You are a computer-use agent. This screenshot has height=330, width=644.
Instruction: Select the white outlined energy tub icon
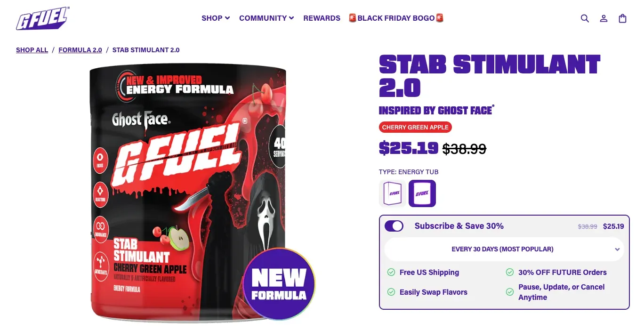(392, 193)
